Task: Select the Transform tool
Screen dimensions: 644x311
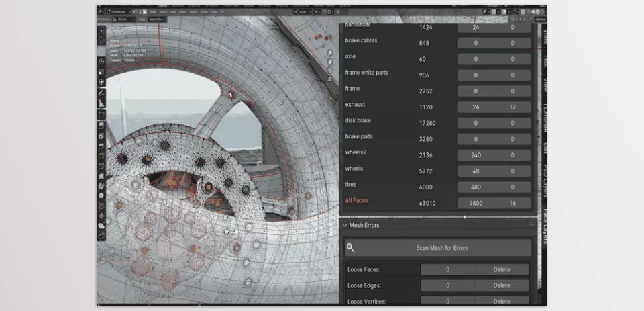Action: coord(101,81)
